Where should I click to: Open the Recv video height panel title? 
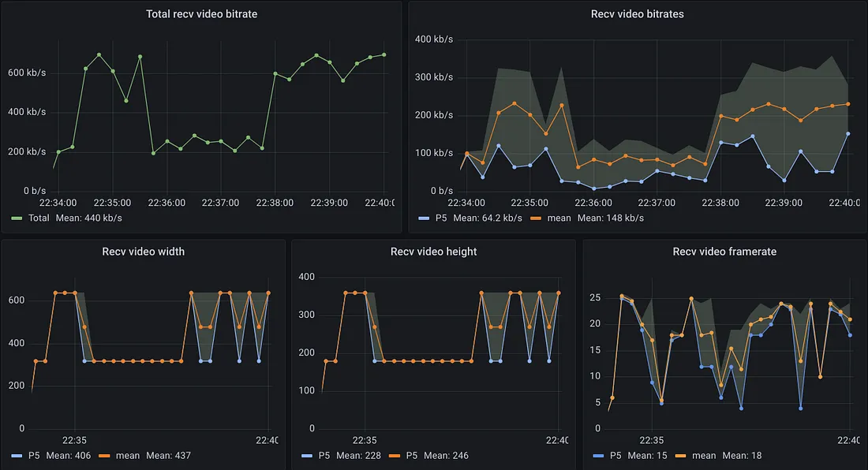(x=433, y=252)
